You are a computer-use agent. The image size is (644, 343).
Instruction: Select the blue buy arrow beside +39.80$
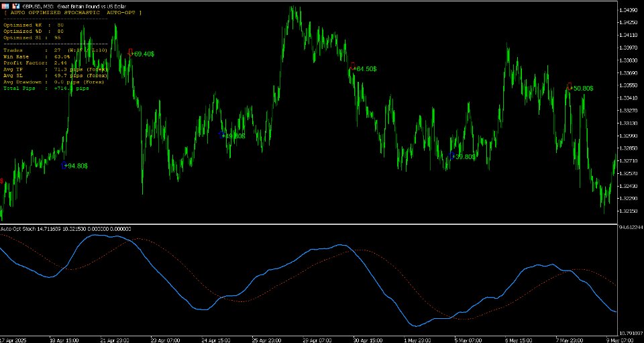tap(452, 156)
